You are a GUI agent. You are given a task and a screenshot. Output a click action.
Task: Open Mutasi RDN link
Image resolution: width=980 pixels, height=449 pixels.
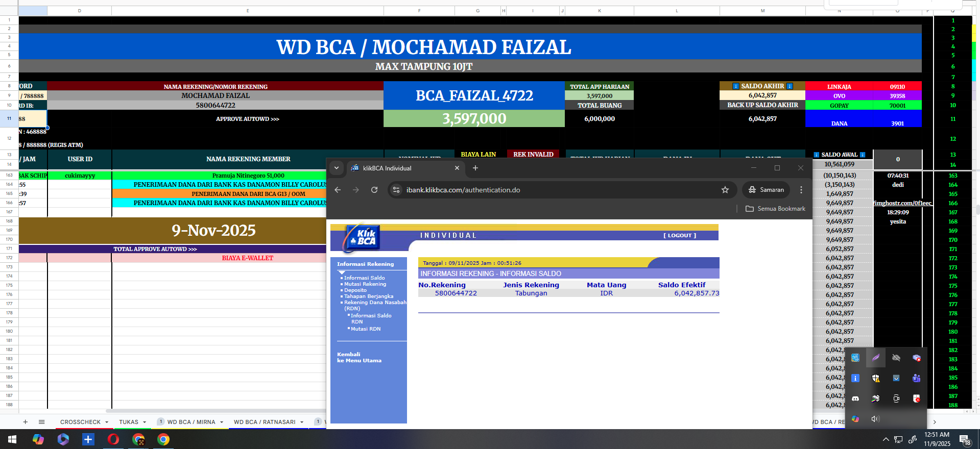coord(366,329)
